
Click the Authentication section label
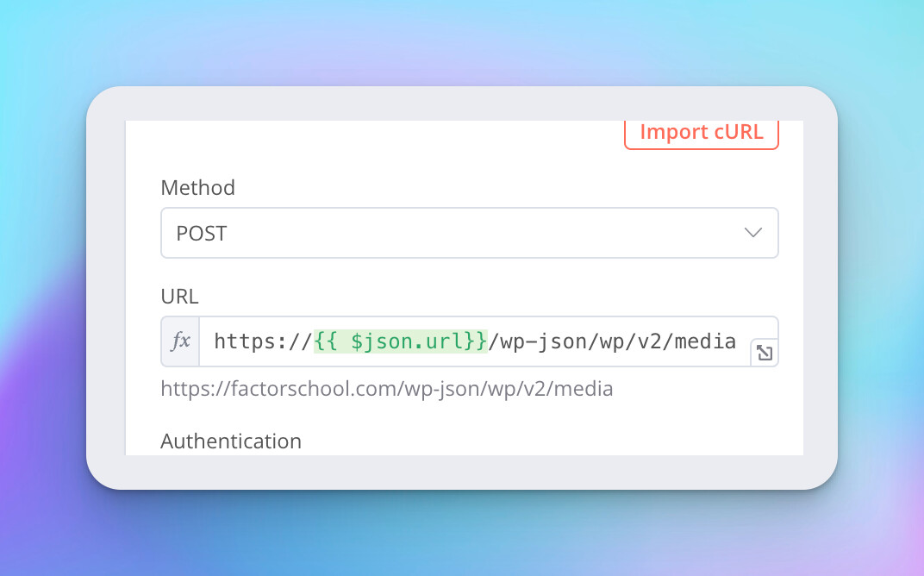click(x=231, y=441)
